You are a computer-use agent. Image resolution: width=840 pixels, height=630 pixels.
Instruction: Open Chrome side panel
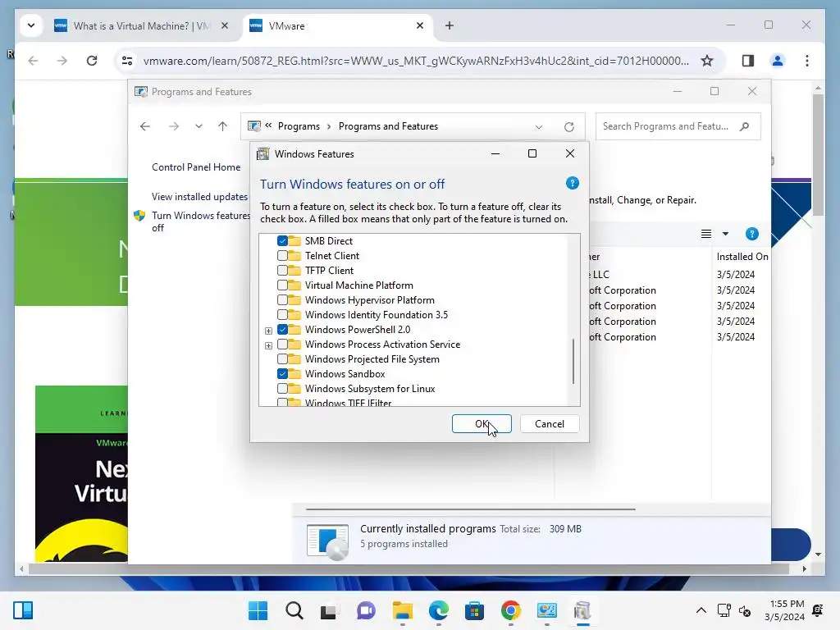pos(748,61)
